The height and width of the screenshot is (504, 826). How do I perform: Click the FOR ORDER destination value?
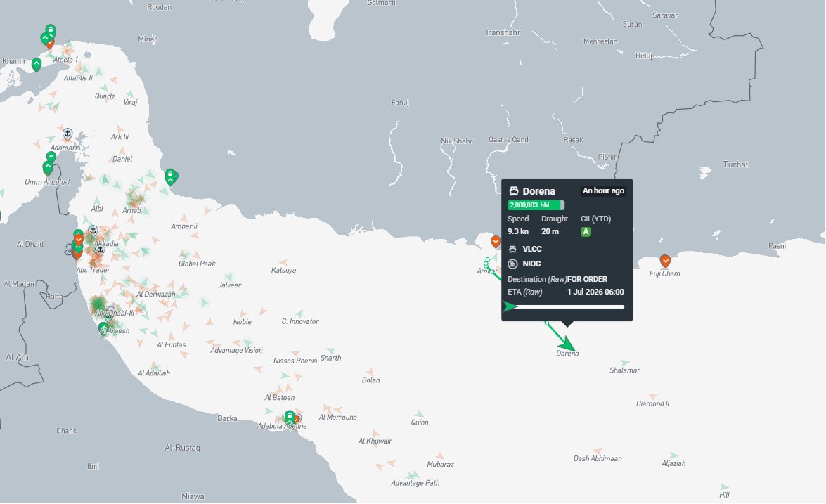[x=588, y=279]
